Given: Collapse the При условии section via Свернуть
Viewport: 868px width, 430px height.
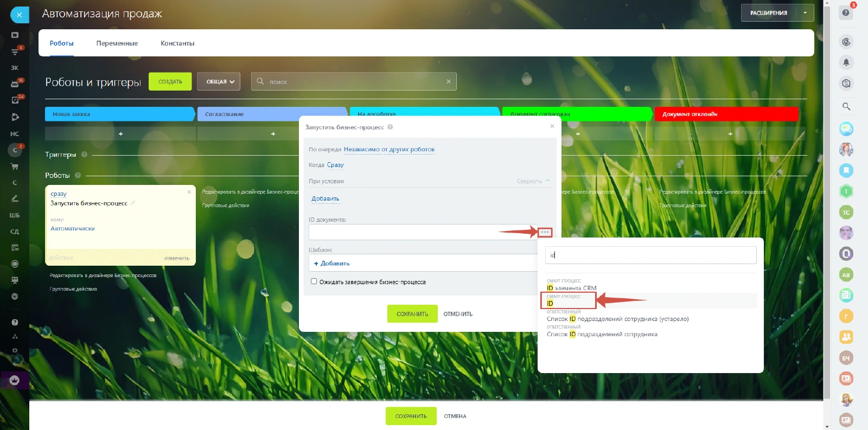Looking at the screenshot, I should (533, 181).
